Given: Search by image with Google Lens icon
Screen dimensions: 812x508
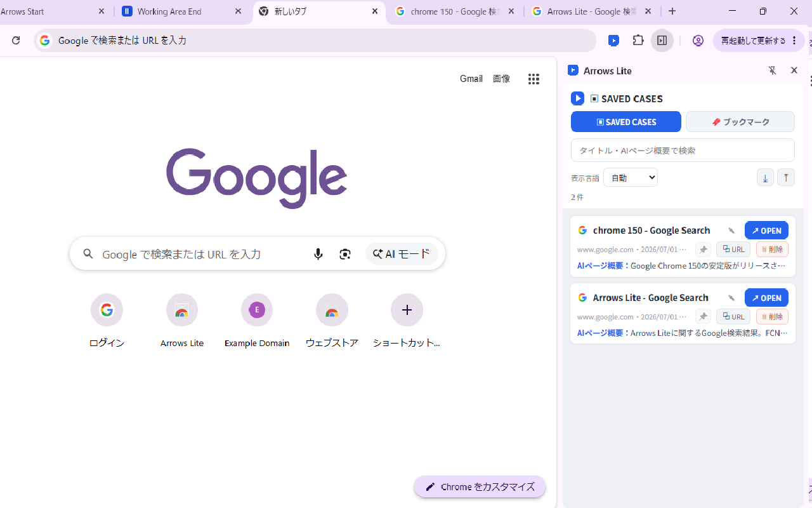Looking at the screenshot, I should [x=345, y=254].
